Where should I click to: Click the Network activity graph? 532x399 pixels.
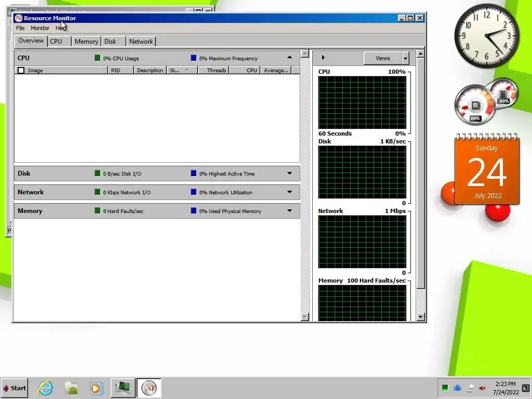[x=362, y=242]
